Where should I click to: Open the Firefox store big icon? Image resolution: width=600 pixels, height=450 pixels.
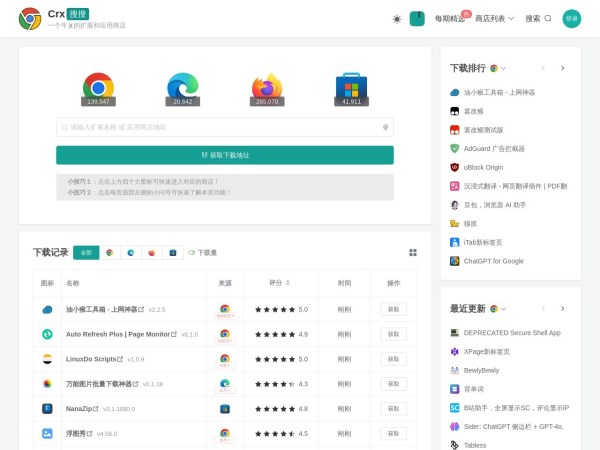click(x=267, y=89)
